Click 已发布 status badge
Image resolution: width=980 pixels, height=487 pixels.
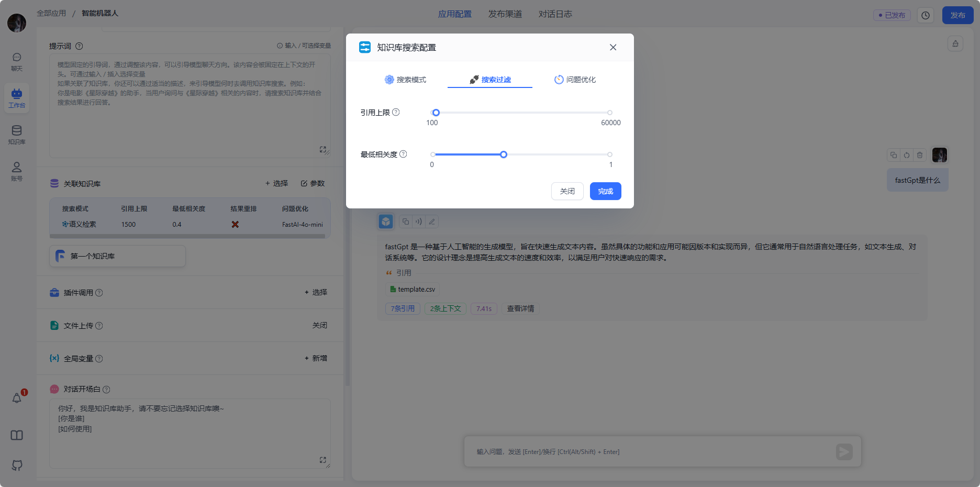tap(892, 15)
